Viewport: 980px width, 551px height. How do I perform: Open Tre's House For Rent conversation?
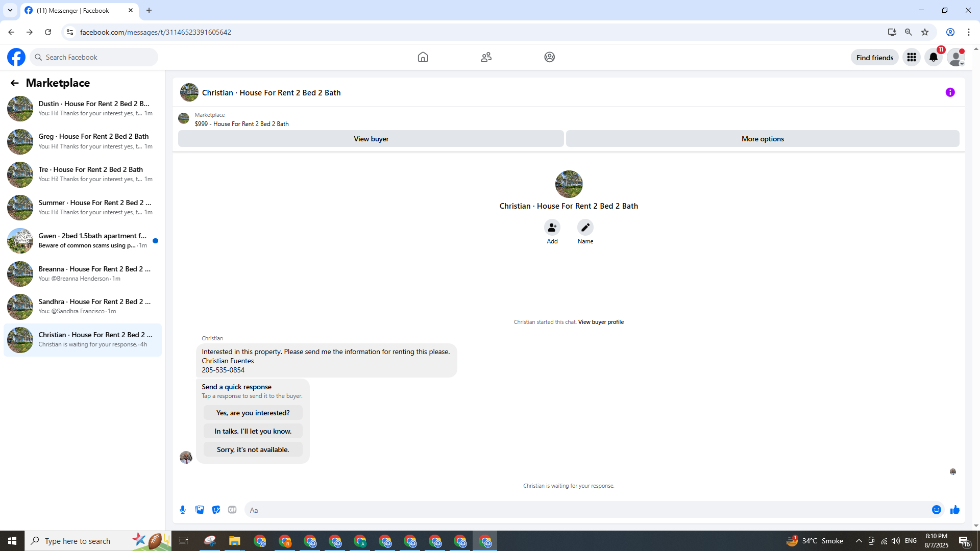coord(83,174)
